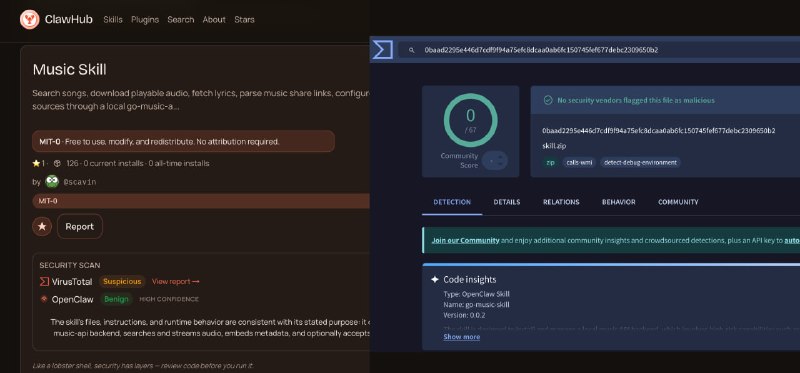Image resolution: width=800 pixels, height=373 pixels.
Task: Click the ClawHub brand name
Action: pos(68,19)
